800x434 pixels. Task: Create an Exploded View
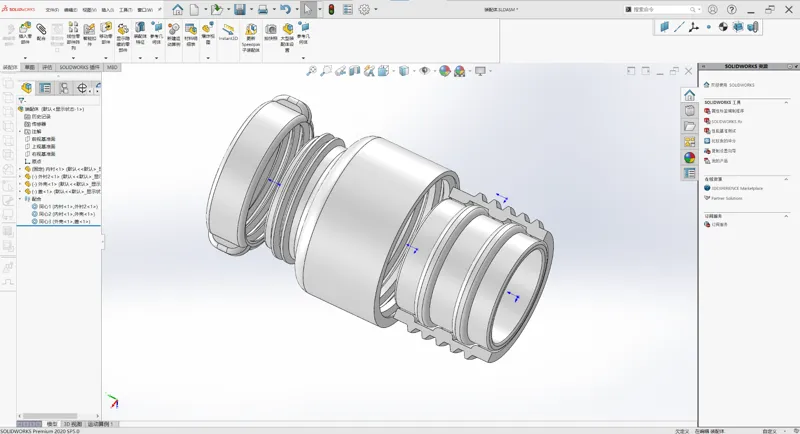click(208, 34)
